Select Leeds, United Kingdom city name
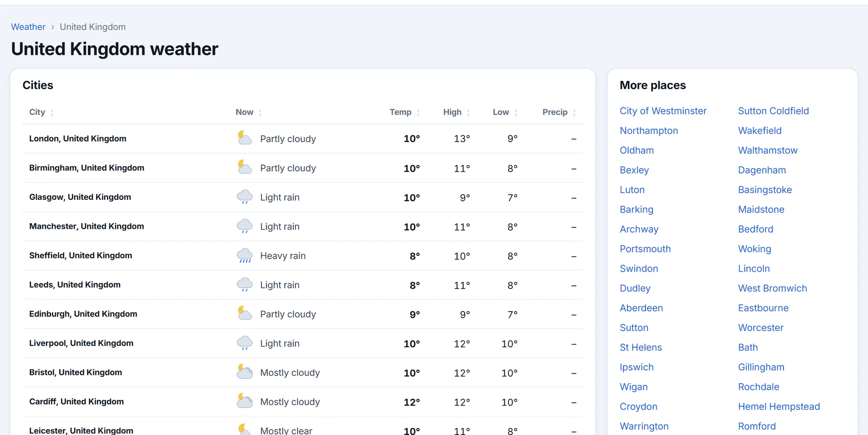The image size is (868, 435). coord(75,285)
